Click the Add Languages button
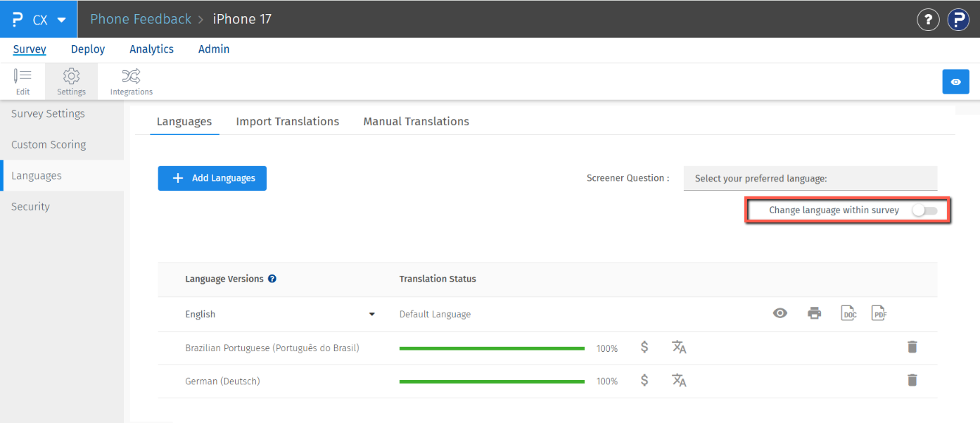 [x=212, y=178]
